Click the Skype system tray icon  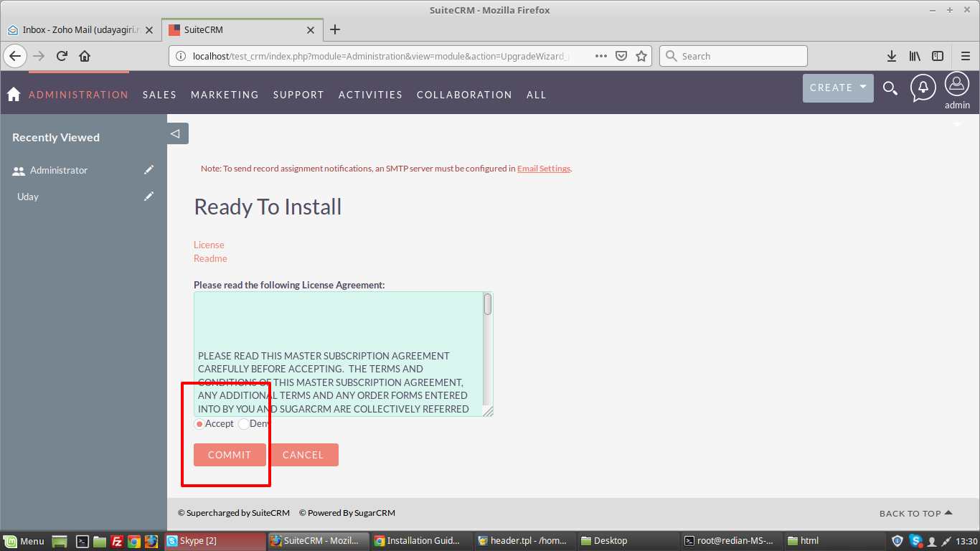point(915,541)
